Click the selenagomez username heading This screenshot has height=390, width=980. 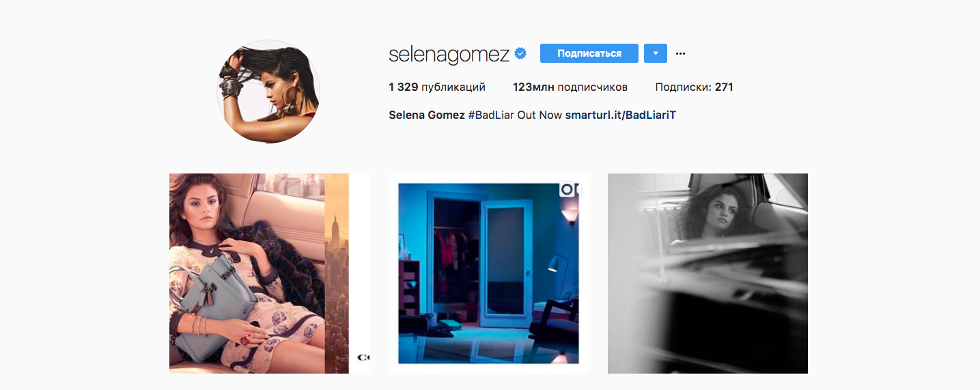pyautogui.click(x=449, y=54)
